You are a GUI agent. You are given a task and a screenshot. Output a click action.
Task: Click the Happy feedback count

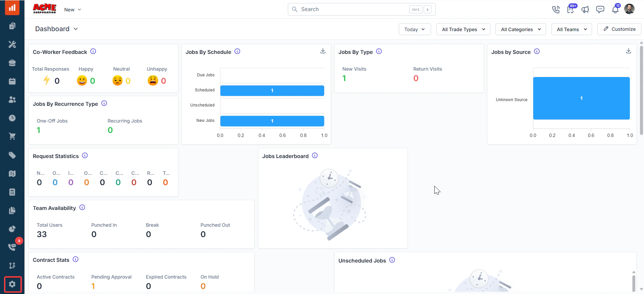point(93,81)
